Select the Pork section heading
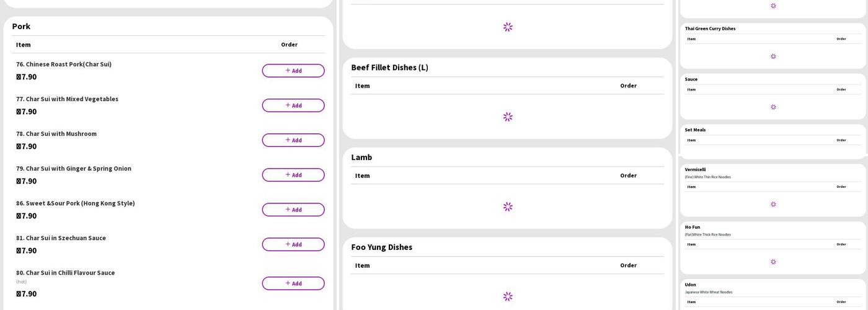The width and height of the screenshot is (868, 310). coord(21,26)
